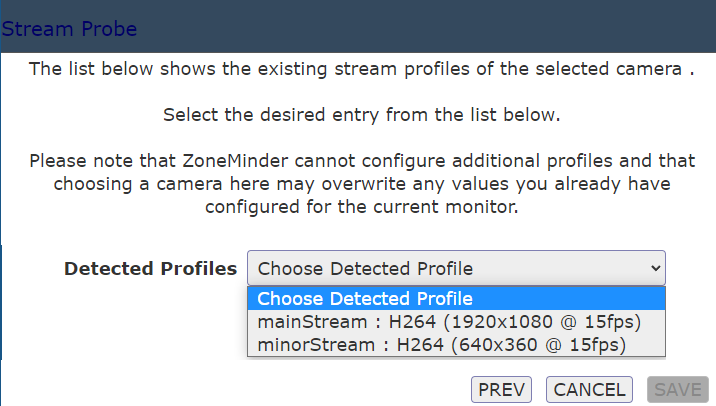Screen dimensions: 716x406
Task: Click the 'configured for the current monitor' line
Action: (x=362, y=207)
